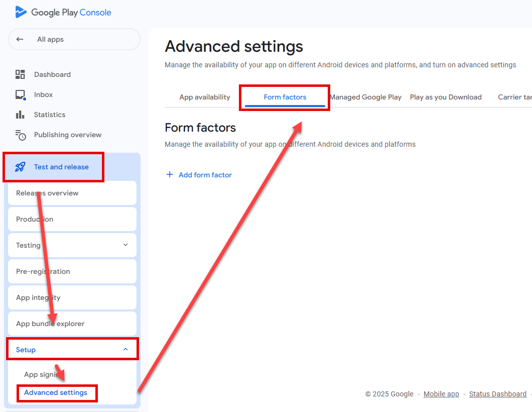Click the Inbox icon

point(20,94)
